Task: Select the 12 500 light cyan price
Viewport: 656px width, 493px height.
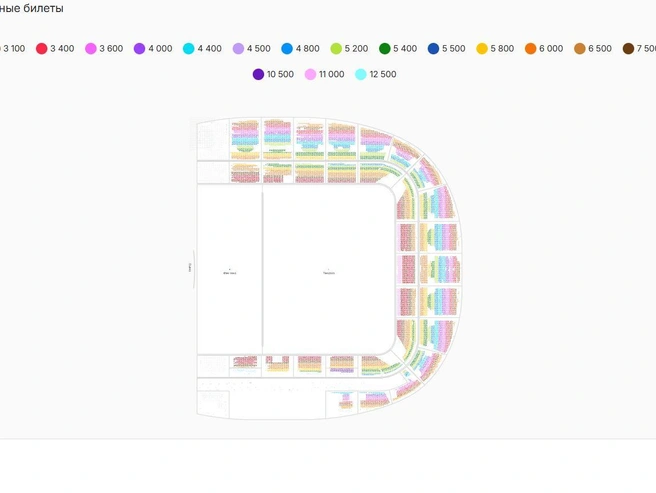Action: (x=361, y=74)
